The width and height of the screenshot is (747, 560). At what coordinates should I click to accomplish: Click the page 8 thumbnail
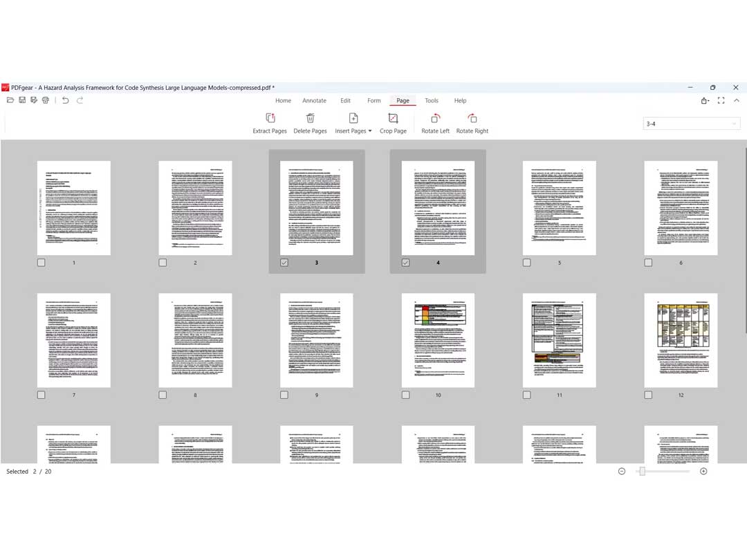coord(195,340)
